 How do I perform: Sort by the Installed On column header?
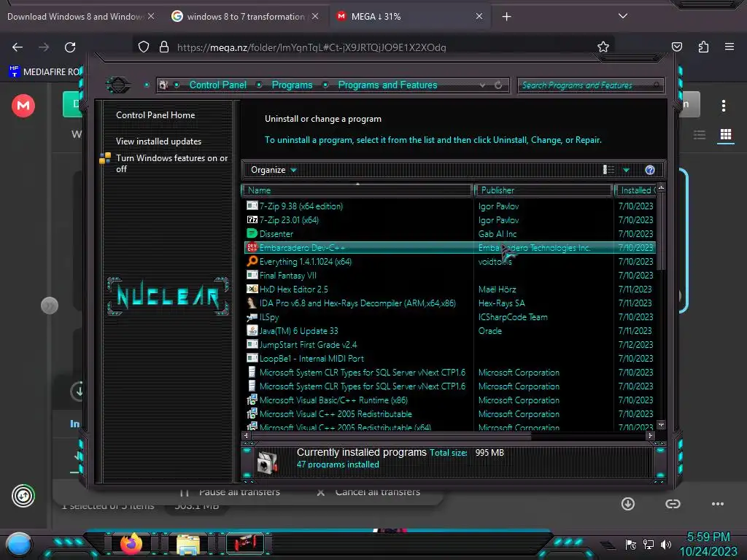pos(635,190)
